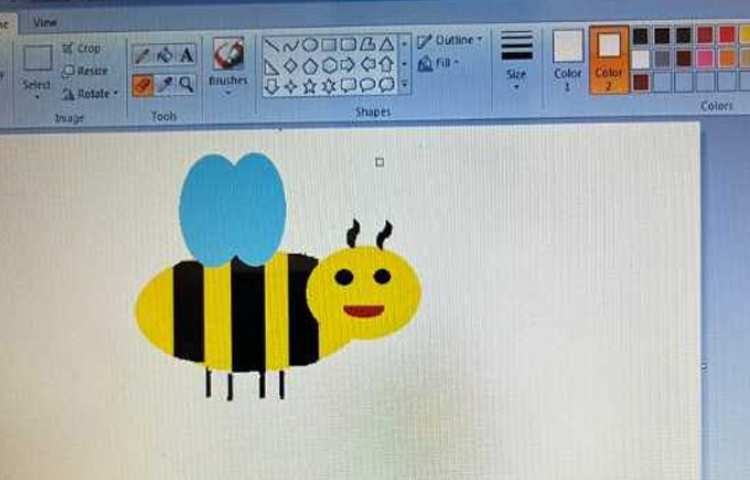Choose the Diamond shape
The height and width of the screenshot is (480, 750).
pyautogui.click(x=291, y=66)
